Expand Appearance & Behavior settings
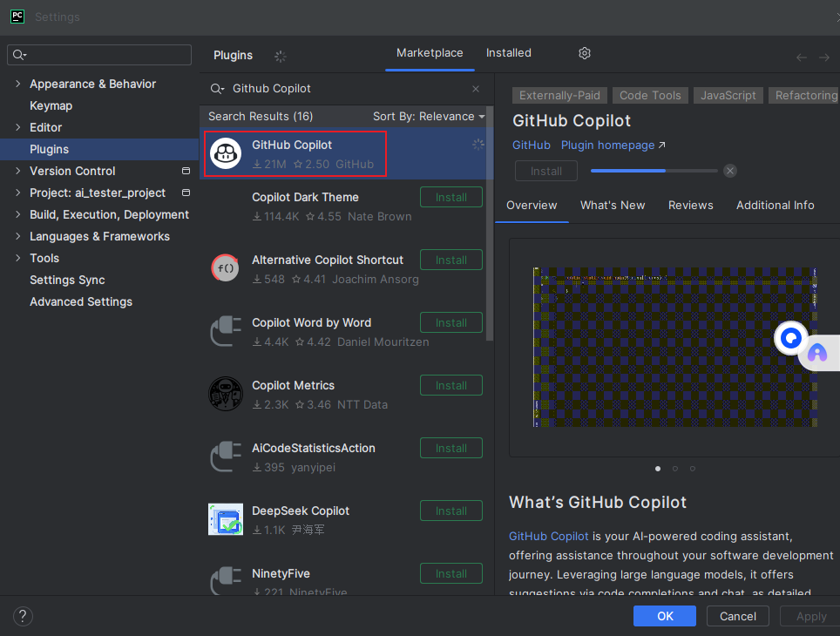The width and height of the screenshot is (840, 636). coord(18,85)
